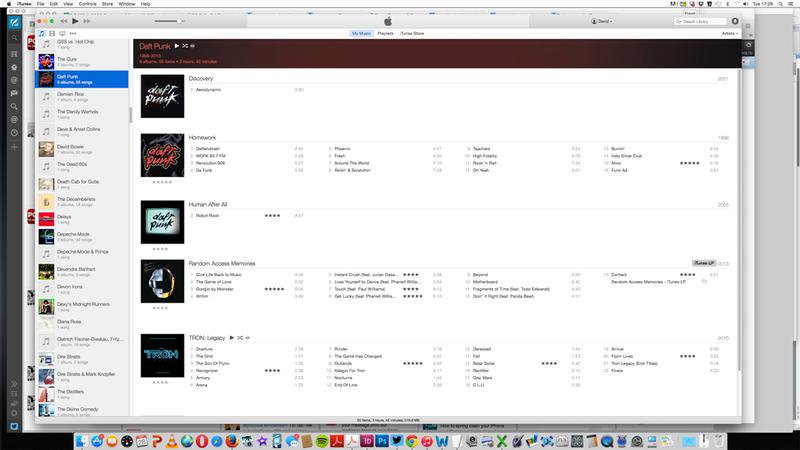Select Dire Straits in artist list
Screen dimensions: 800x450
coord(82,359)
